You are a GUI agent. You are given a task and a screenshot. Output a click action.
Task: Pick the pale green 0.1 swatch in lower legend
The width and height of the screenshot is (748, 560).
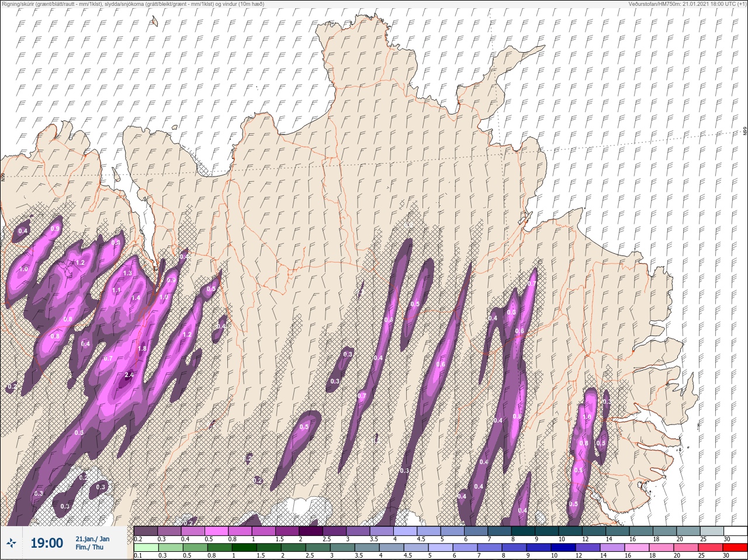(146, 548)
